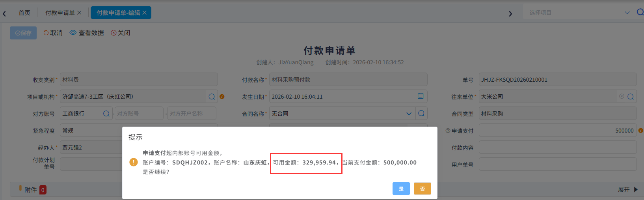The image size is (644, 200).
Task: Open the 合同名称 dropdown arrow
Action: pos(409,114)
